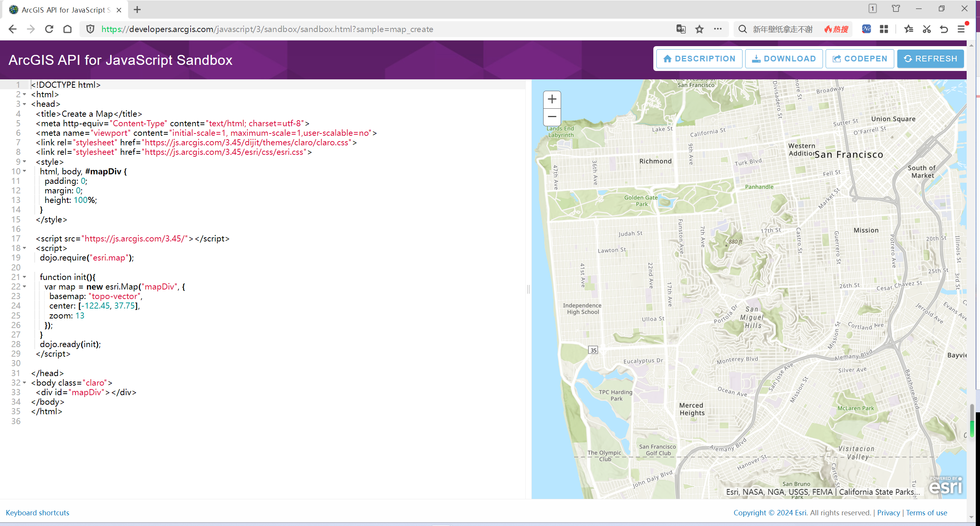Click line 25 zoom: 13
This screenshot has height=526, width=980.
click(x=67, y=316)
